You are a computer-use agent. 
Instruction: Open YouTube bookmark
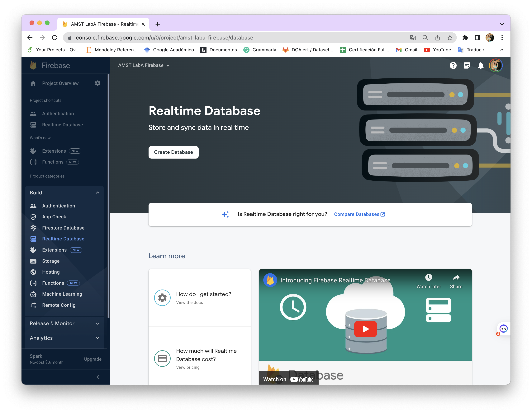point(437,50)
